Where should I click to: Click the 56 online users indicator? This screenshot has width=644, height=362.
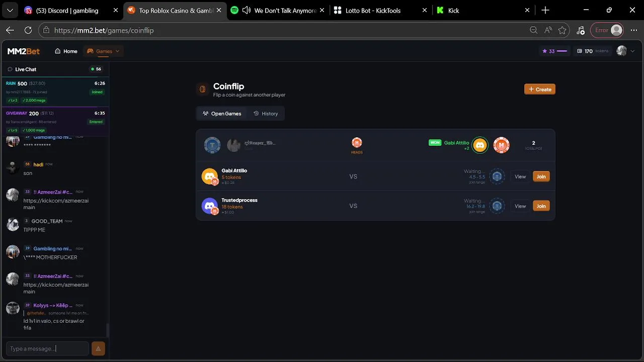[96, 69]
